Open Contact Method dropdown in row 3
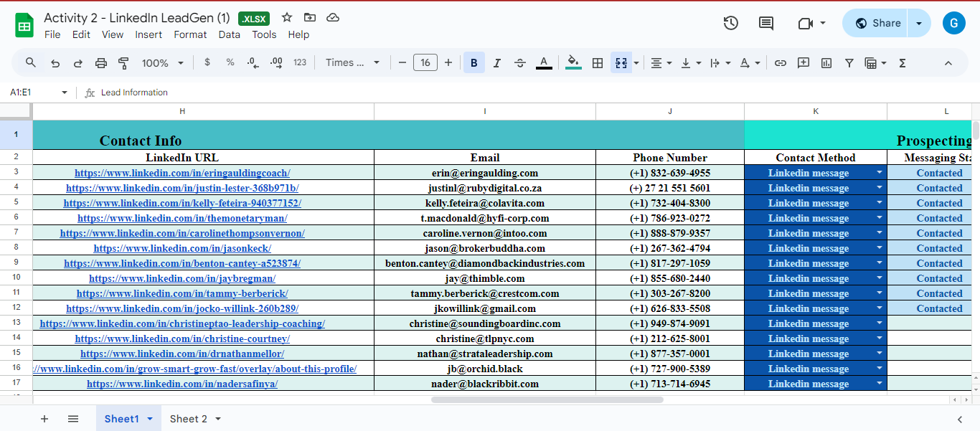 click(879, 173)
